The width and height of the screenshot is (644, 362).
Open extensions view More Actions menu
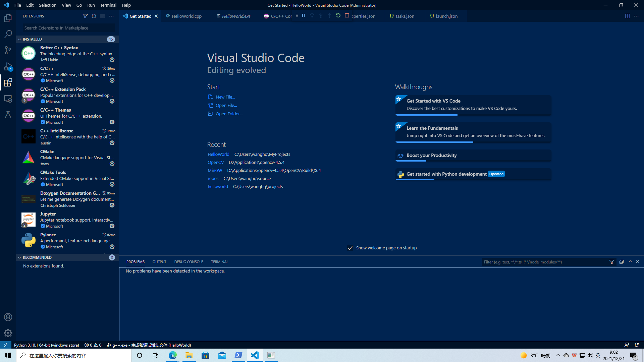click(111, 16)
